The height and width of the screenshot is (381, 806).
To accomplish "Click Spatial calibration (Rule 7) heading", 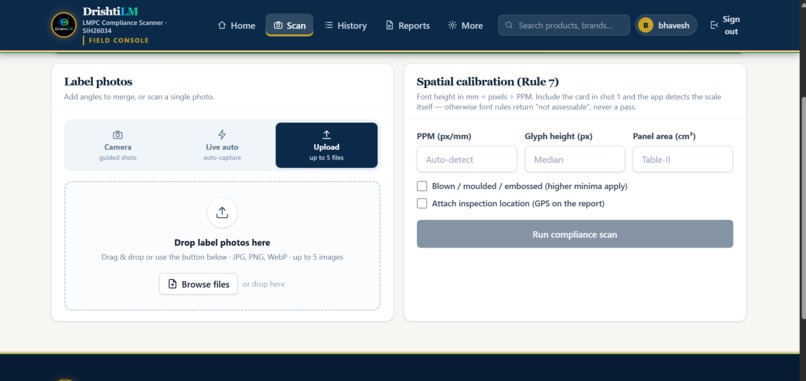I will pyautogui.click(x=487, y=82).
